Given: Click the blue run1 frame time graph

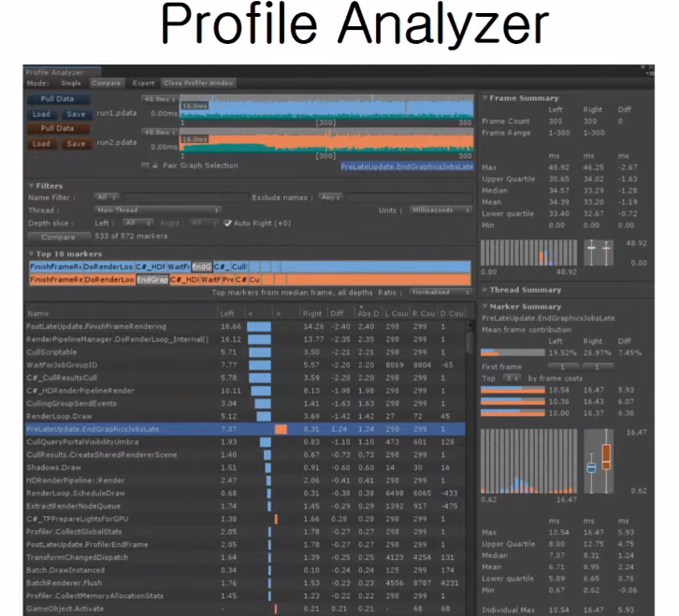Looking at the screenshot, I should click(x=327, y=107).
